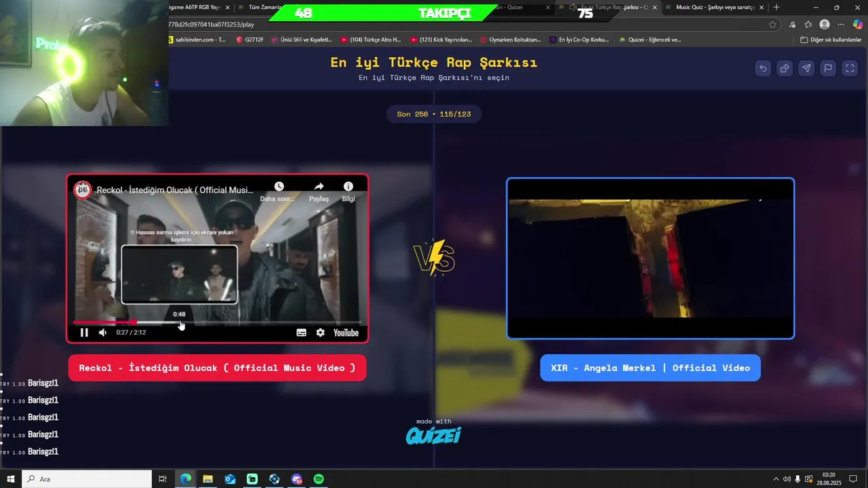Open Task View on taskbar
Viewport: 868px width, 488px height.
pyautogui.click(x=163, y=479)
